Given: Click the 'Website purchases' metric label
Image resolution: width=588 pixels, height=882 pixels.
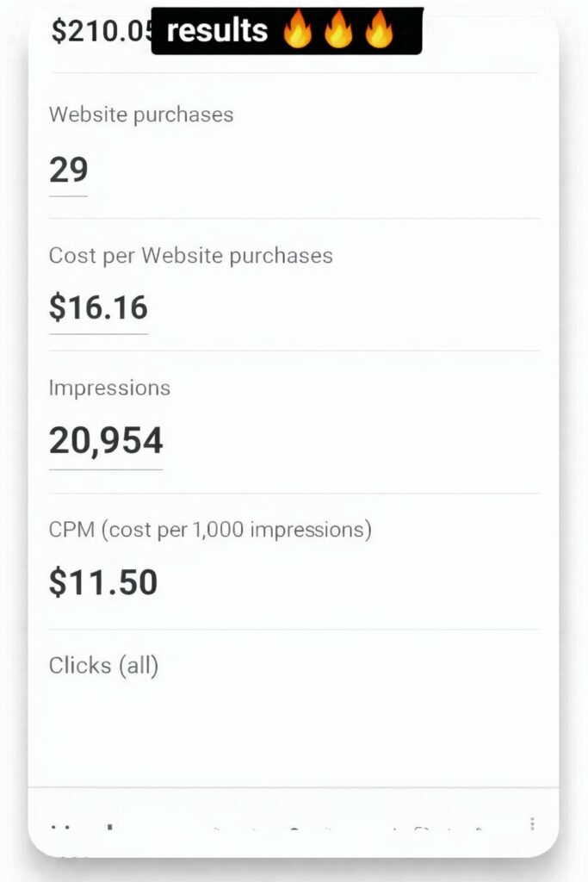Looking at the screenshot, I should [141, 115].
